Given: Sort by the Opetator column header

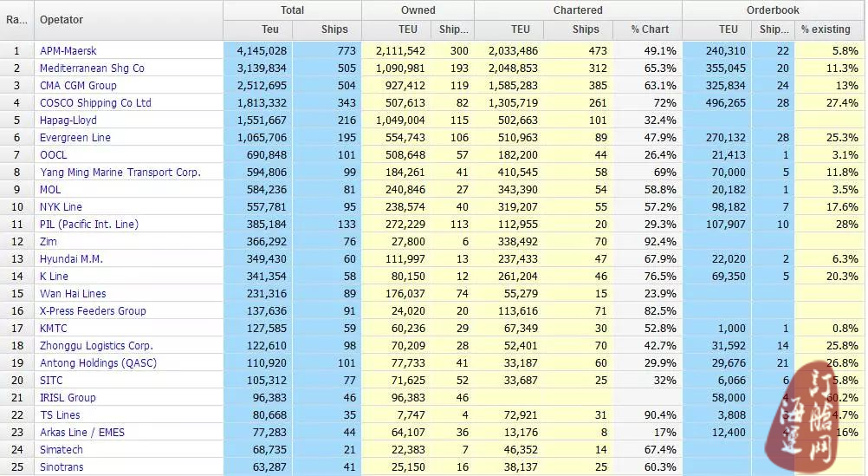Looking at the screenshot, I should pyautogui.click(x=128, y=20).
